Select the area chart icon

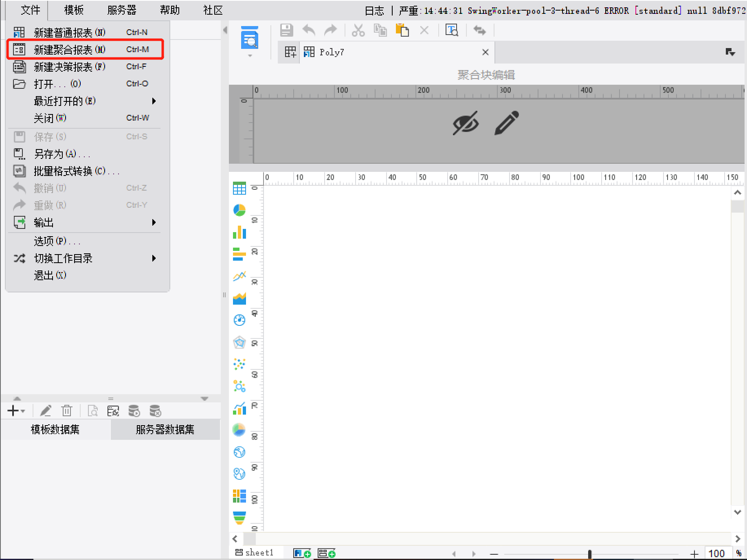point(239,298)
